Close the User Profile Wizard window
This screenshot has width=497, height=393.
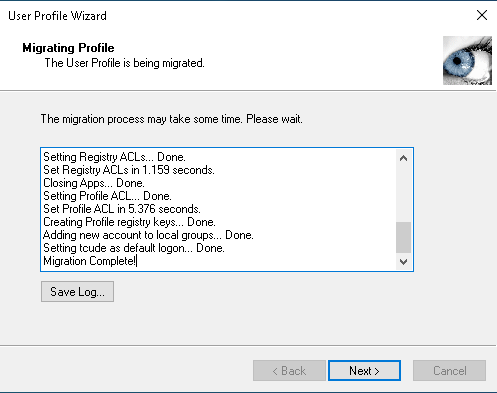pos(482,15)
